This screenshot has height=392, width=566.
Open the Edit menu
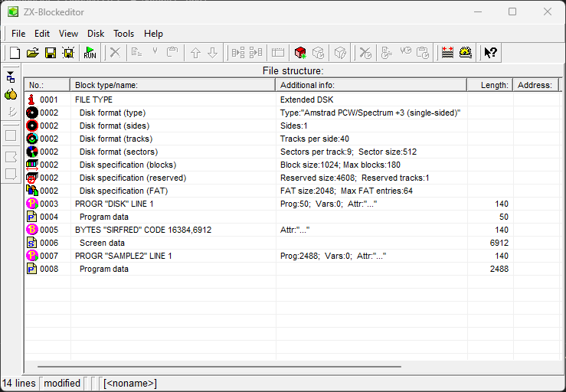(42, 34)
